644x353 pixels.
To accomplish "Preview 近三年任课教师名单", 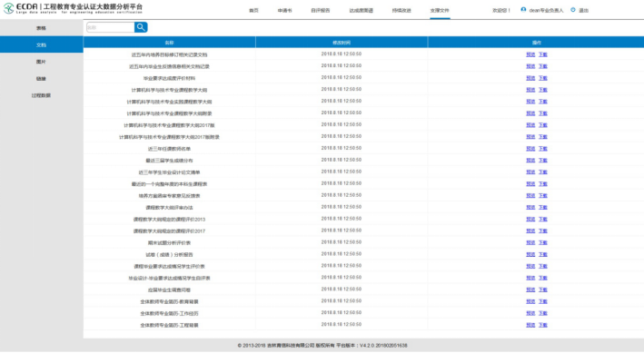I will click(530, 149).
